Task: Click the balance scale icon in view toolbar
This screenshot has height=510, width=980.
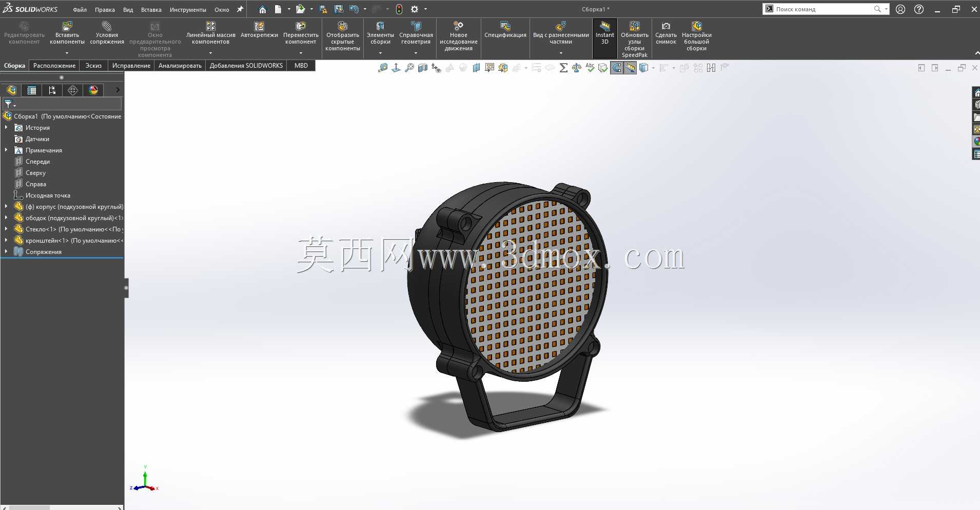Action: click(x=577, y=68)
